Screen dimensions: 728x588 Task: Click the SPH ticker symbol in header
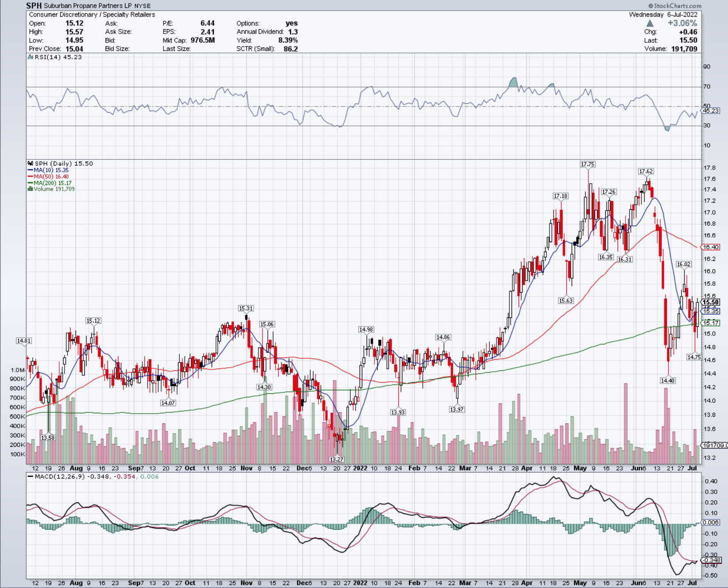point(34,6)
